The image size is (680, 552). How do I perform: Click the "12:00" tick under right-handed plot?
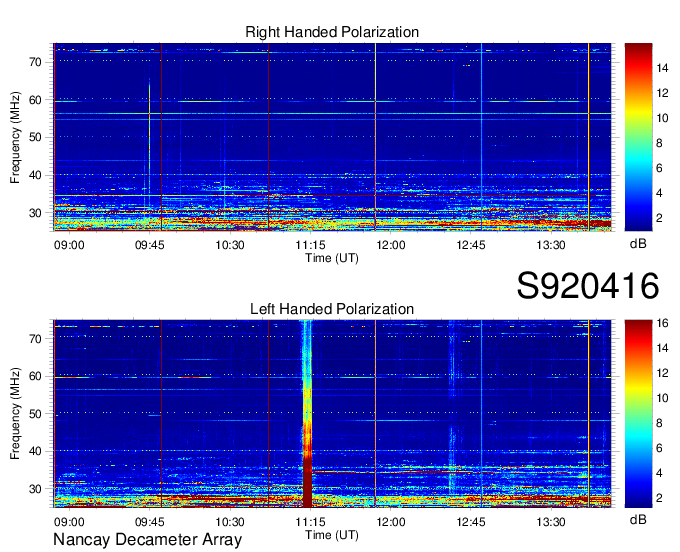point(391,245)
